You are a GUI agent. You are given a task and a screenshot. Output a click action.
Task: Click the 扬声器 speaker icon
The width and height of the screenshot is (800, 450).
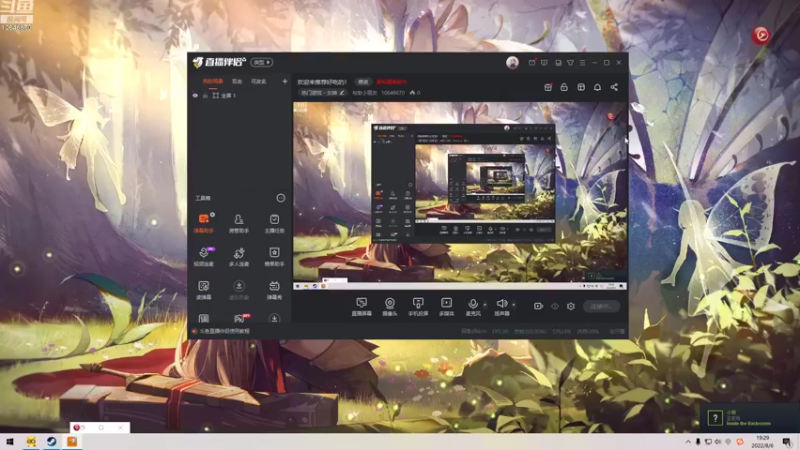point(502,304)
